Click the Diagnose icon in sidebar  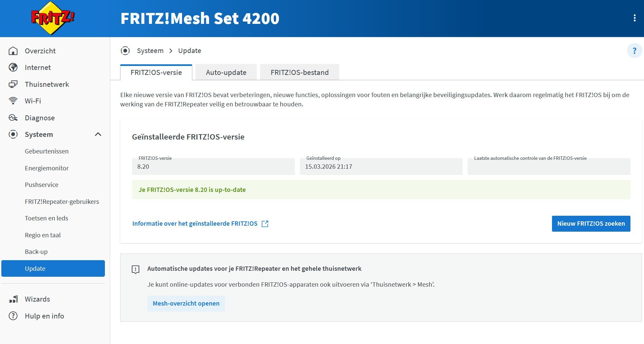[x=13, y=118]
